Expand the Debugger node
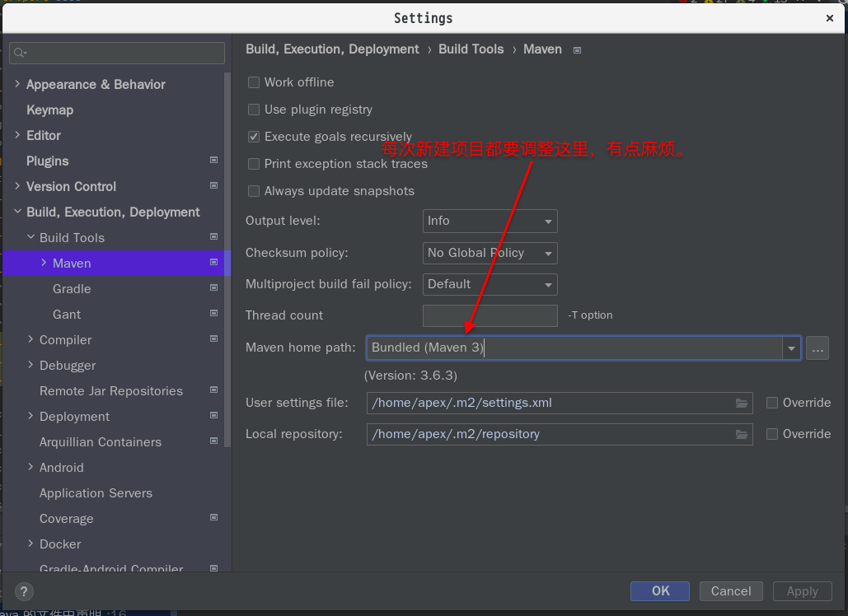848x616 pixels. point(30,365)
